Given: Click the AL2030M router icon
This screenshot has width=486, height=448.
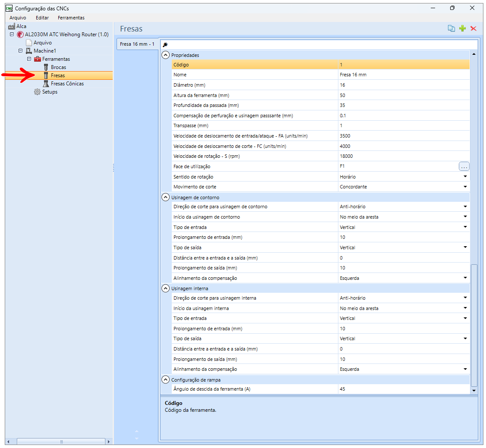Looking at the screenshot, I should pos(20,34).
